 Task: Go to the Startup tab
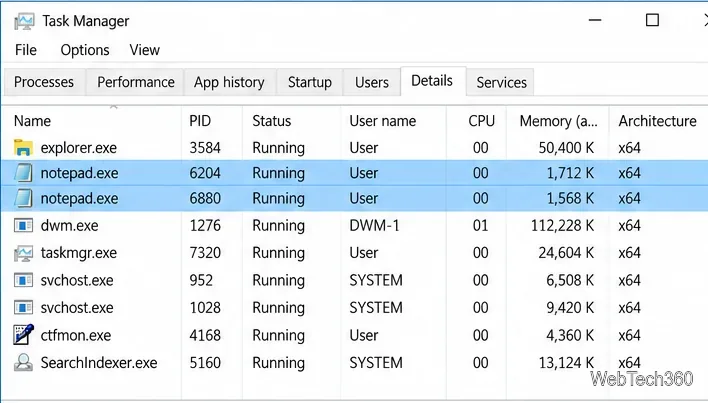[310, 82]
